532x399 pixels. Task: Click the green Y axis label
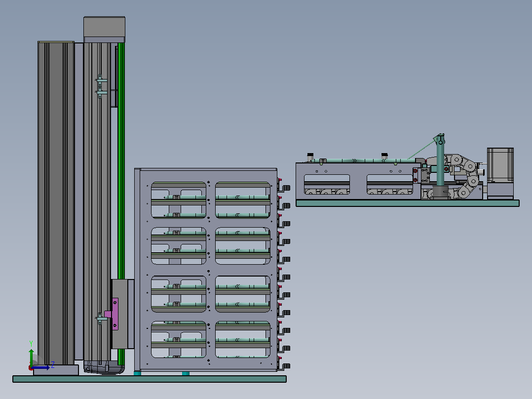pos(31,344)
